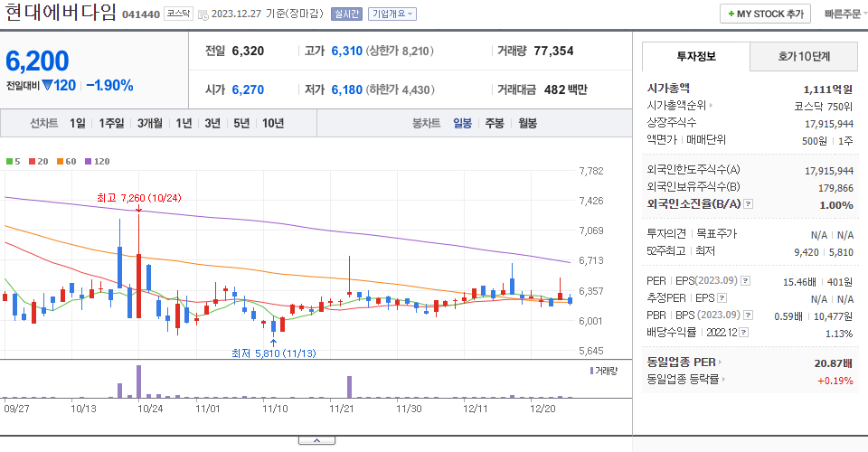Viewport: 868px width, 452px height.
Task: Click the purple 120-day moving average swatch
Action: tap(88, 162)
